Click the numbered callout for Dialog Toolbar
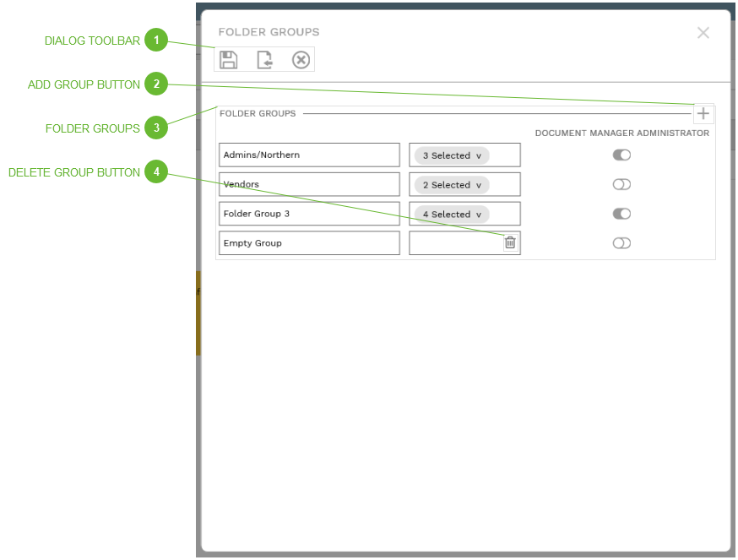 tap(156, 41)
